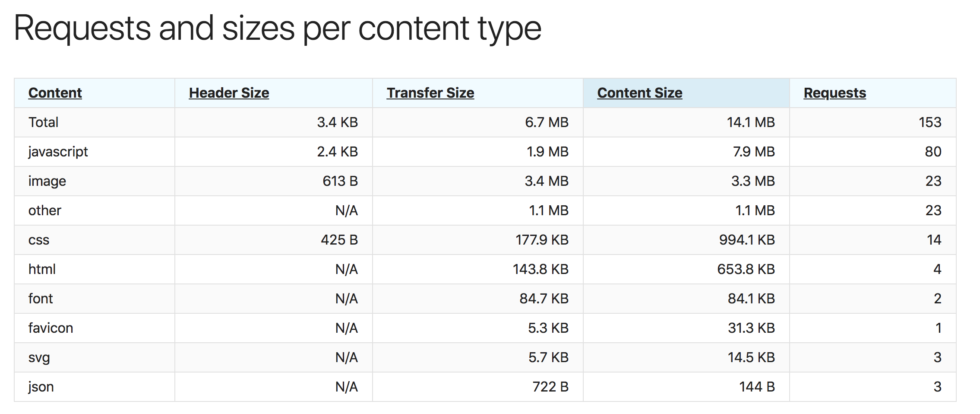The height and width of the screenshot is (414, 980).
Task: Click the javascript row label
Action: 58,152
